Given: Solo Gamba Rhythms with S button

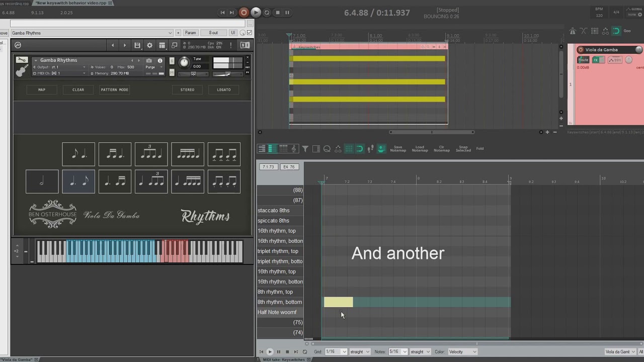Looking at the screenshot, I should pyautogui.click(x=172, y=61).
